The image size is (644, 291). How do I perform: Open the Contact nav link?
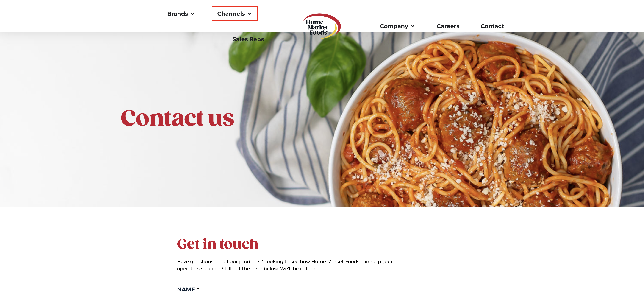pyautogui.click(x=492, y=26)
